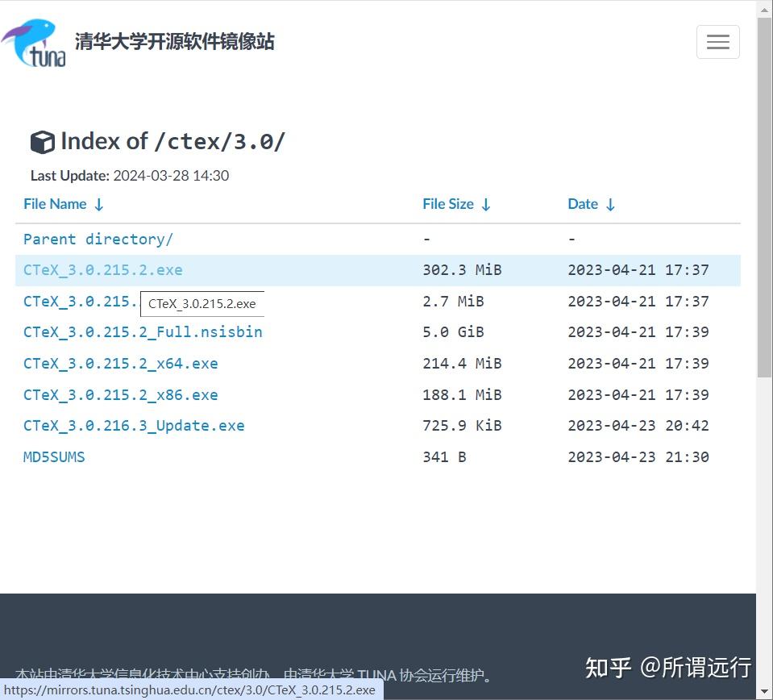This screenshot has width=773, height=700.
Task: Click the 341 B size cell
Action: pyautogui.click(x=444, y=457)
